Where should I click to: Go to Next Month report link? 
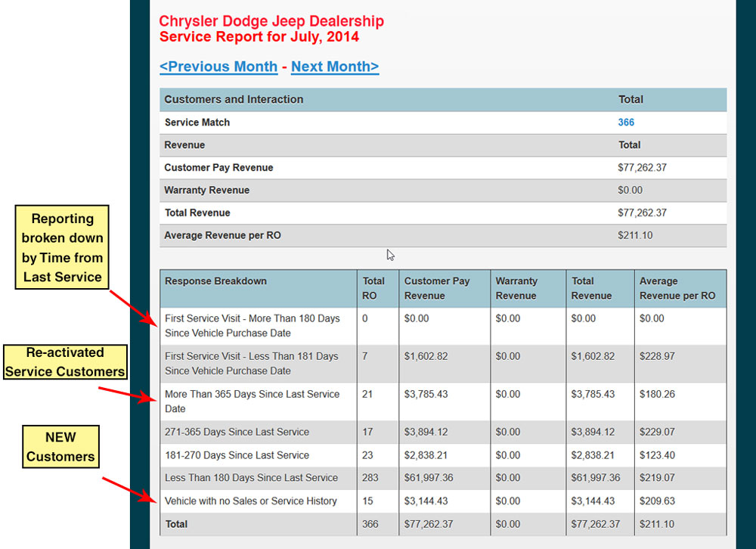[335, 67]
